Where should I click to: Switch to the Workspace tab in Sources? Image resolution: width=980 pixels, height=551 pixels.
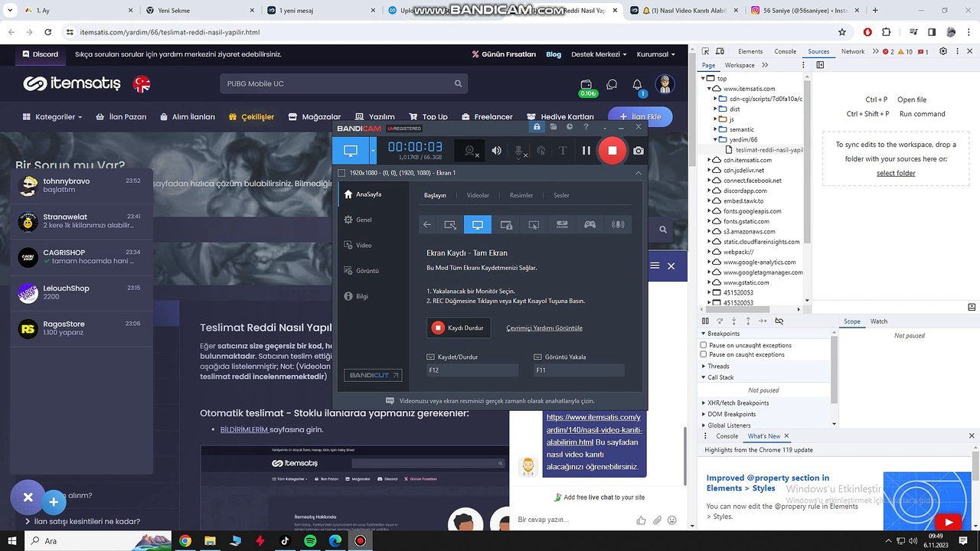tap(740, 65)
